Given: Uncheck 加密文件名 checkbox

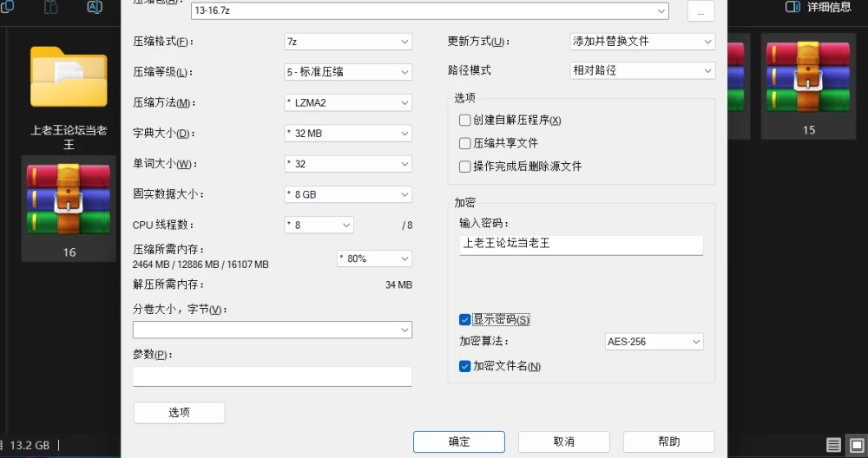Looking at the screenshot, I should coord(465,366).
